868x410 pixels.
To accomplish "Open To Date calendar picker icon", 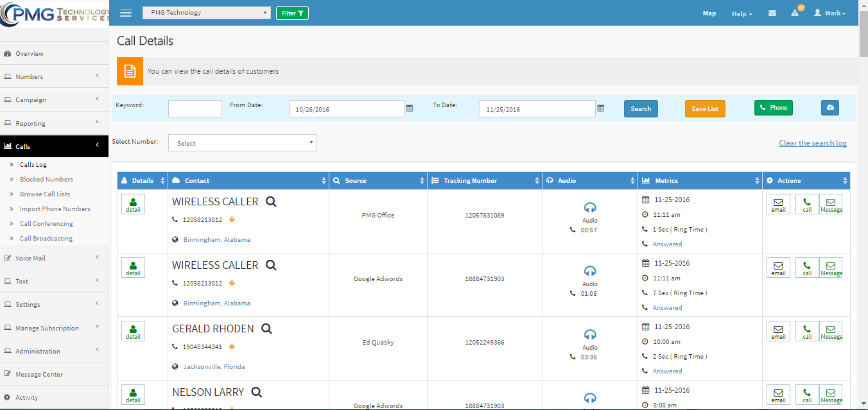I will (x=601, y=108).
